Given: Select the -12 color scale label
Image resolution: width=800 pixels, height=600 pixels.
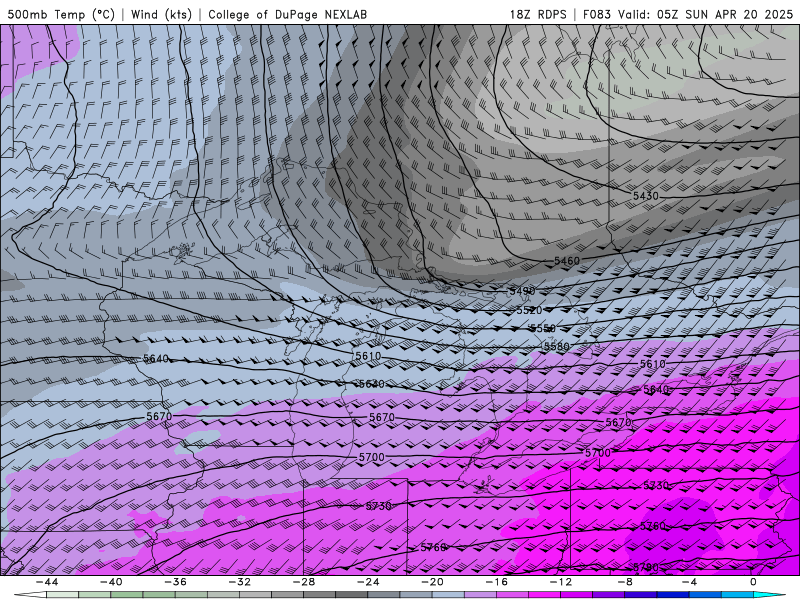Looking at the screenshot, I should pyautogui.click(x=561, y=582).
